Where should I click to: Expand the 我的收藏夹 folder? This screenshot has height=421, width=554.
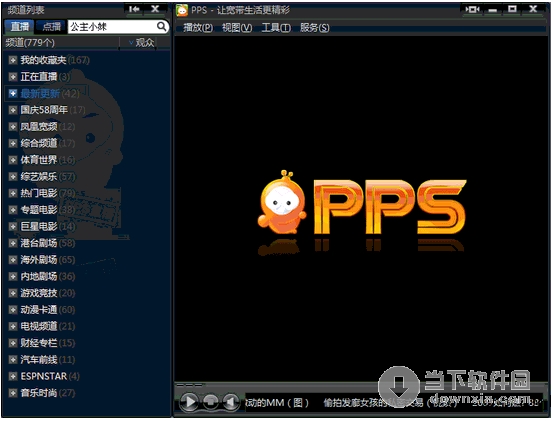point(13,60)
